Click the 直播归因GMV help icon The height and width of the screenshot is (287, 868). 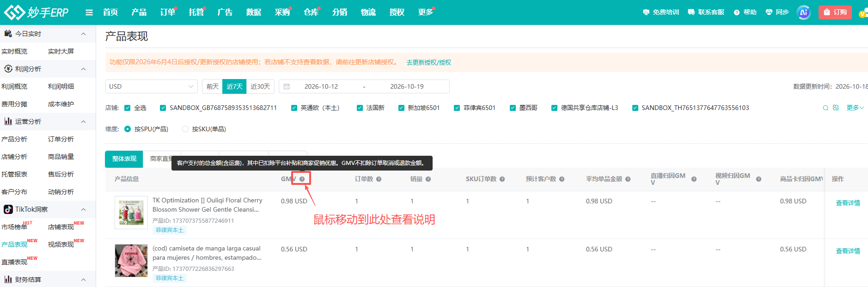(694, 179)
